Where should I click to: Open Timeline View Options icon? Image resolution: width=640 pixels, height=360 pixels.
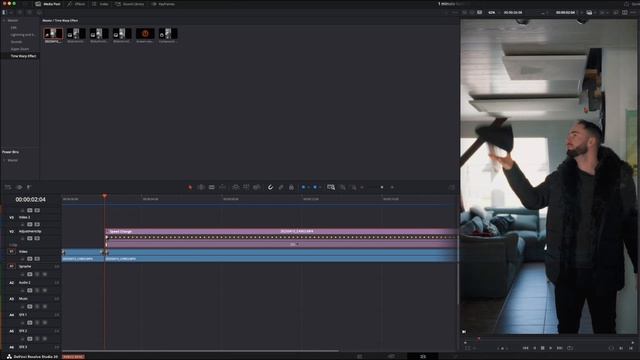point(8,187)
